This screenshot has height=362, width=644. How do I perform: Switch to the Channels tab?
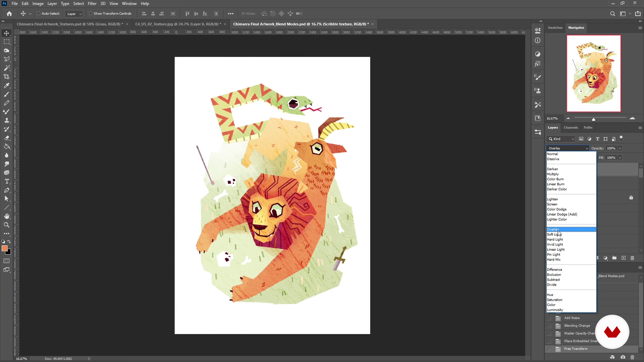coord(571,128)
